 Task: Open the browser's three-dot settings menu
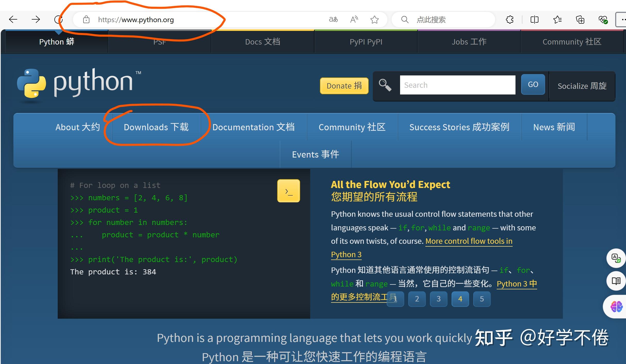click(x=624, y=19)
